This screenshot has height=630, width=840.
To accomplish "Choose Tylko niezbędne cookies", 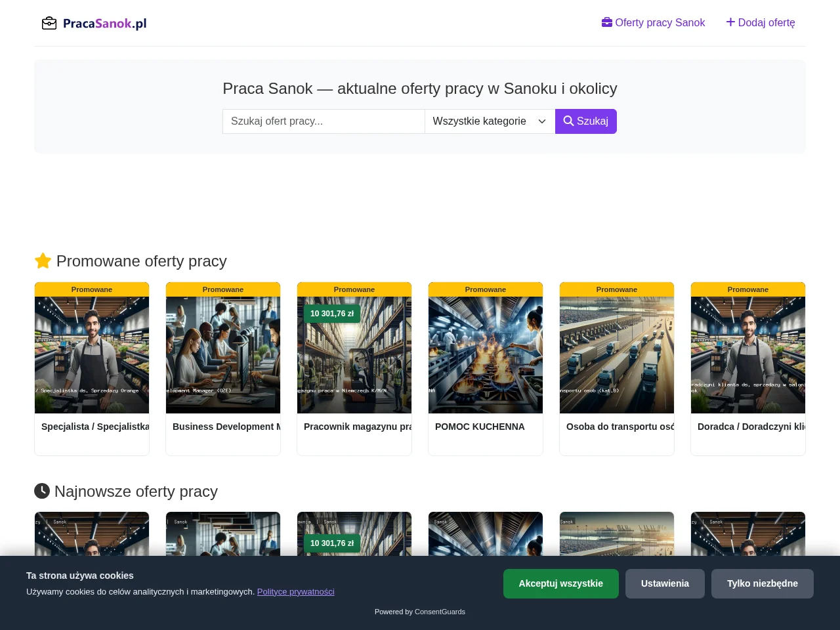I will 763,583.
